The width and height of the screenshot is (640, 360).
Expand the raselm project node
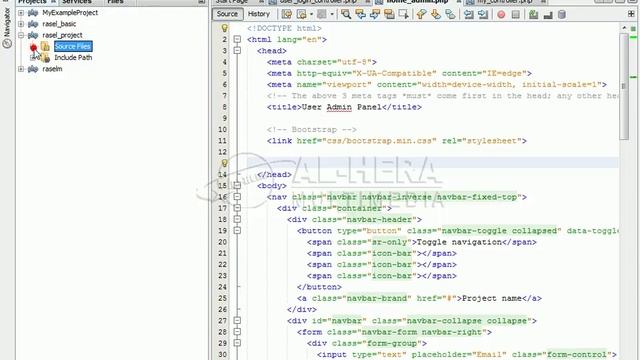point(21,69)
